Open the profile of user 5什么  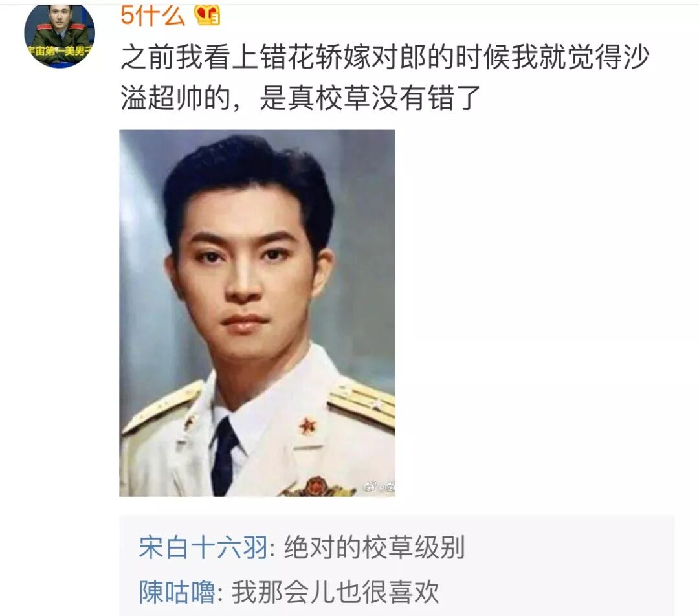[153, 16]
